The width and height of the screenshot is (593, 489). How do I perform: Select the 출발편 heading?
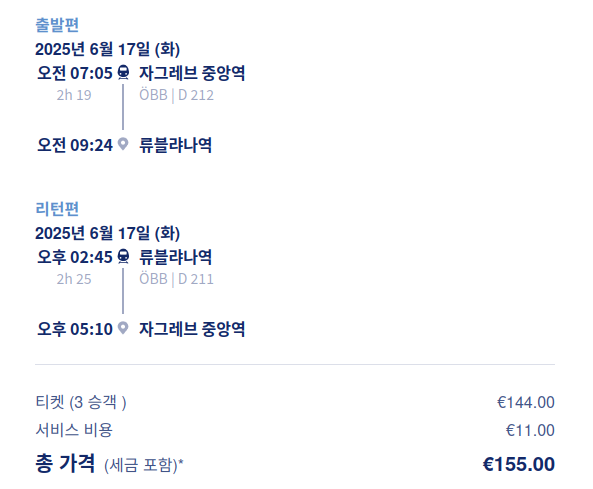tap(57, 25)
